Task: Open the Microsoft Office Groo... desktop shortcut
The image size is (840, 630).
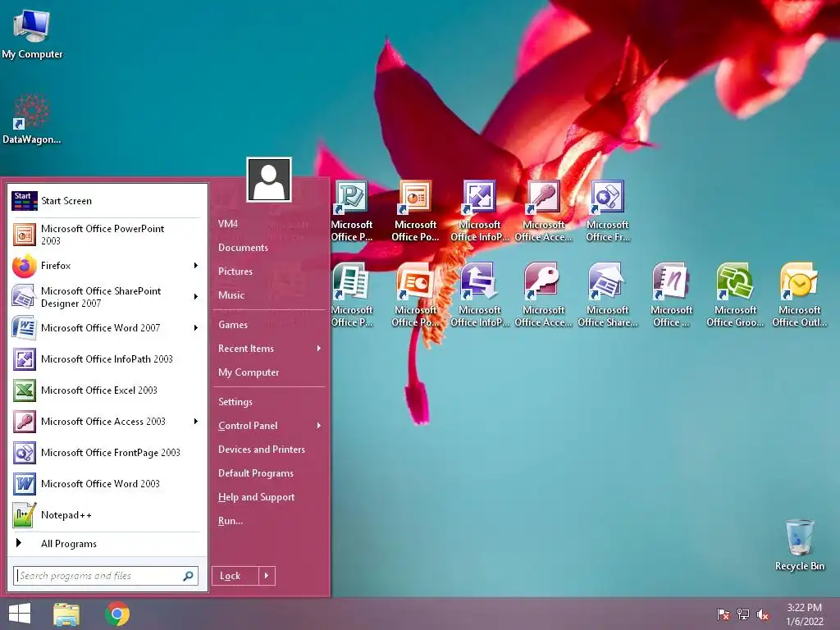Action: (735, 294)
